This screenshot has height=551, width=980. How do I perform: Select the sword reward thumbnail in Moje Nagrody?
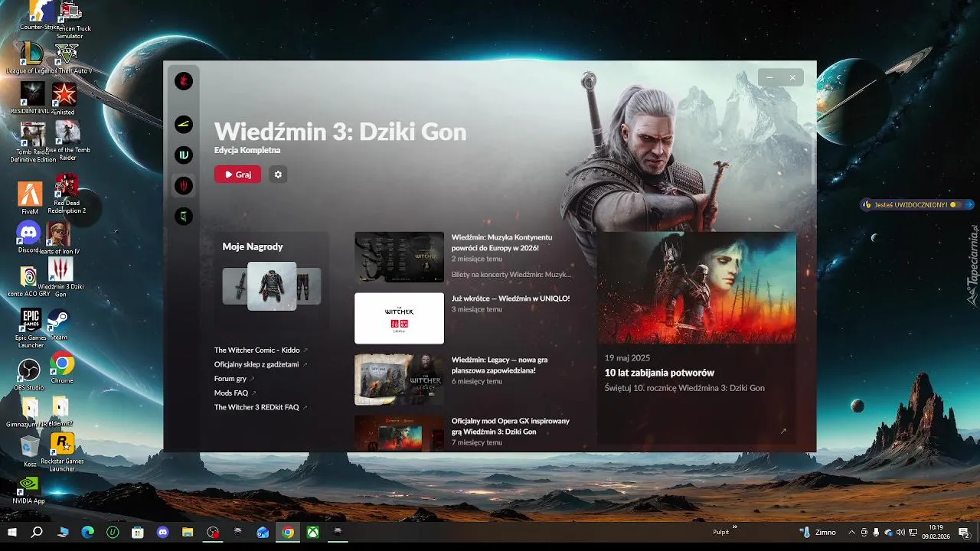[235, 286]
